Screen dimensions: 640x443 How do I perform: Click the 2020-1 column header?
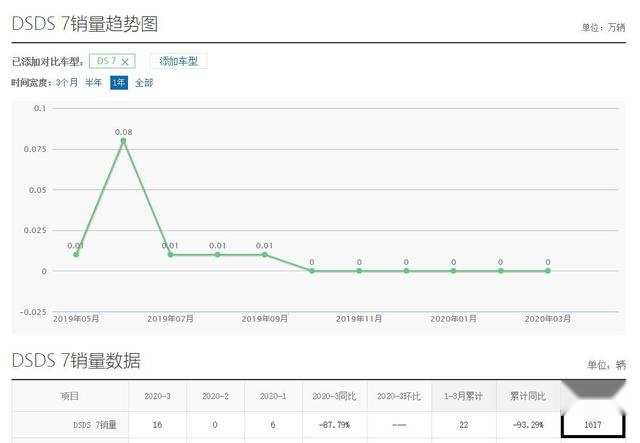(273, 396)
